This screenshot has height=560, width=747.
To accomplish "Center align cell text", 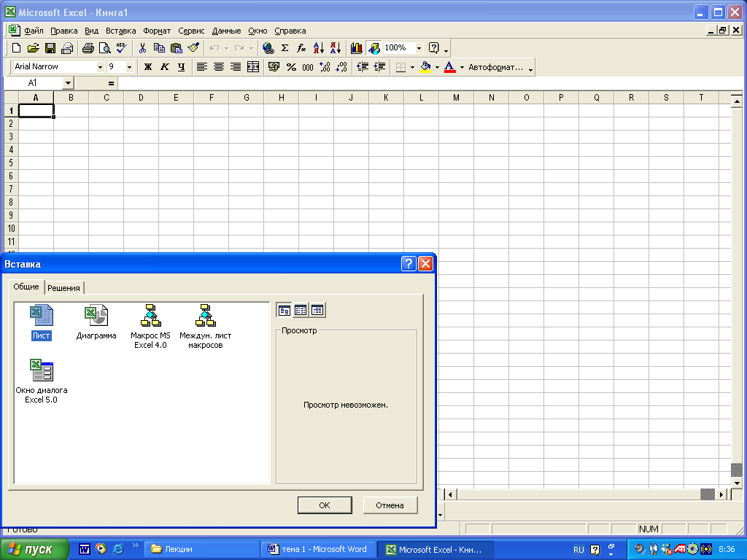I will (219, 66).
